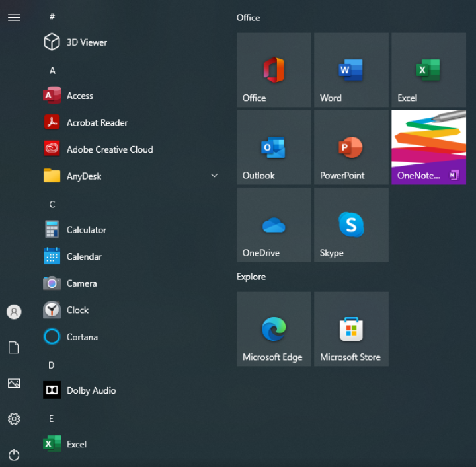Viewport: 476px width, 467px height.
Task: Click the Office tile group heading
Action: click(x=248, y=18)
